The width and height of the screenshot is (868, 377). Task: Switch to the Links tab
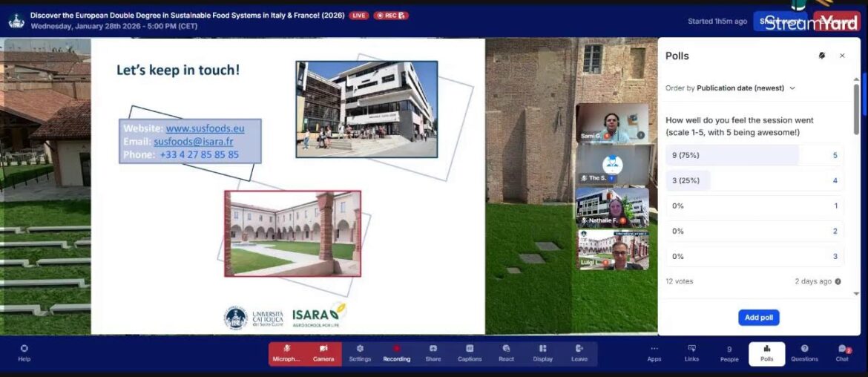pos(691,353)
